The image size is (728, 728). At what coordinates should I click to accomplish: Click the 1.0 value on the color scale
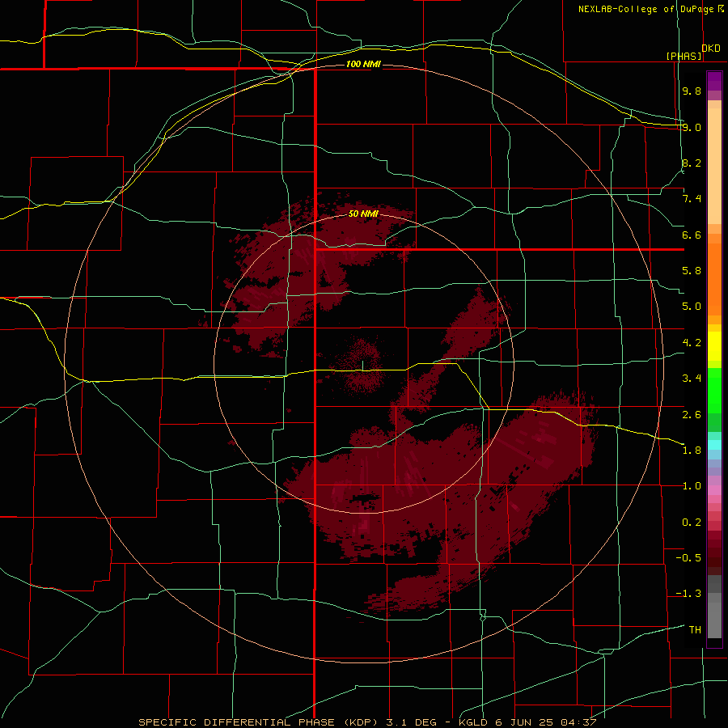692,486
